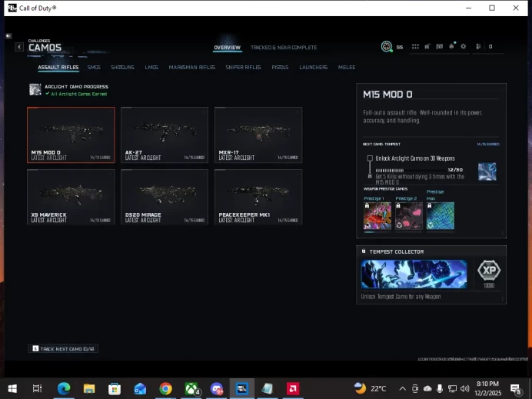Select the AK-27 weapon card

click(165, 135)
